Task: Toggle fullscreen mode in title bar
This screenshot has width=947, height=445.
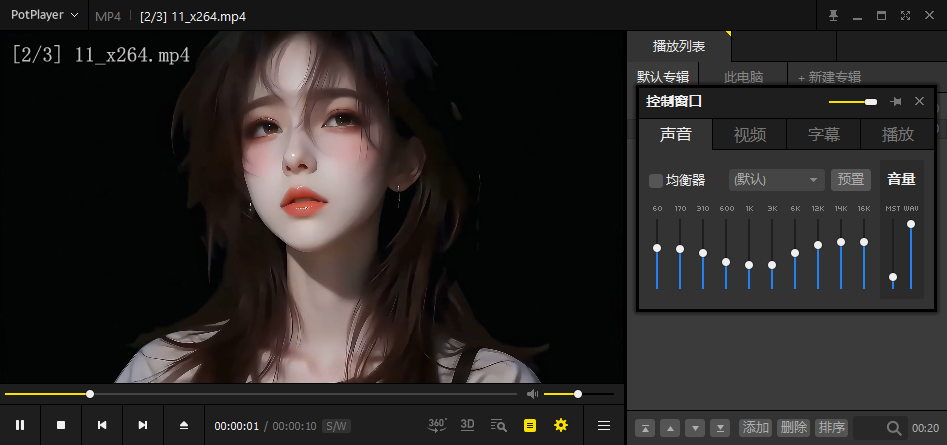Action: click(x=905, y=16)
